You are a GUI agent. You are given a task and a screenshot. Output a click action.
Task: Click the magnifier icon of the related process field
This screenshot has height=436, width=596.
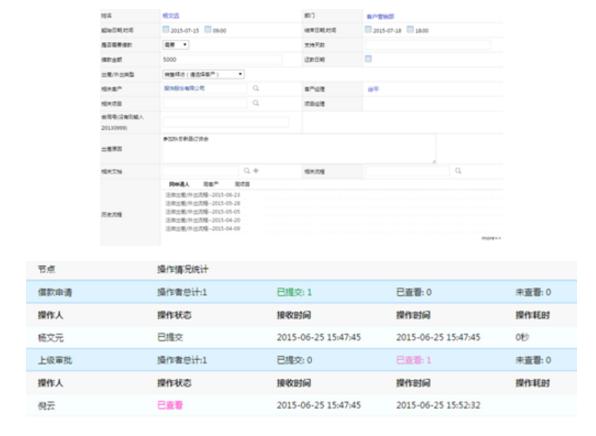tap(458, 171)
